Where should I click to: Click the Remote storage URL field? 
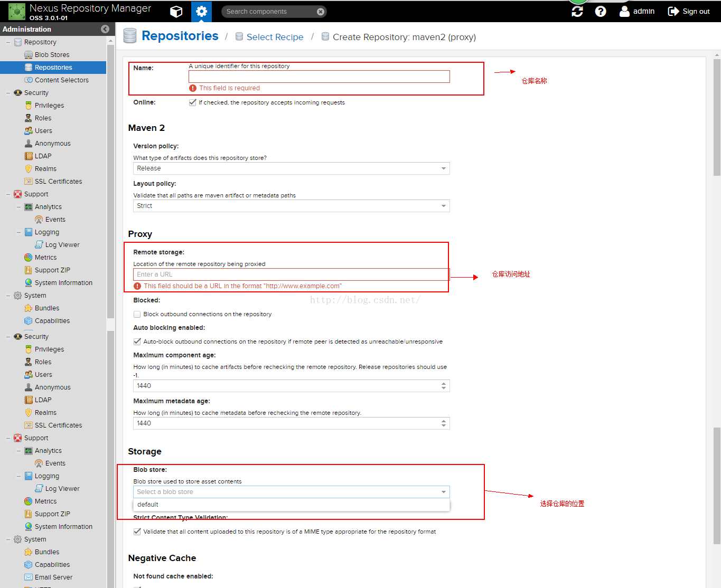point(291,274)
